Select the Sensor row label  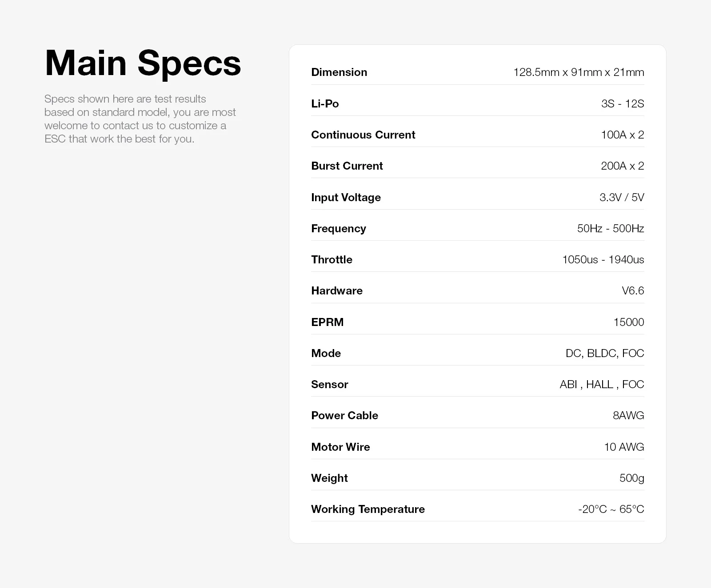pos(329,384)
